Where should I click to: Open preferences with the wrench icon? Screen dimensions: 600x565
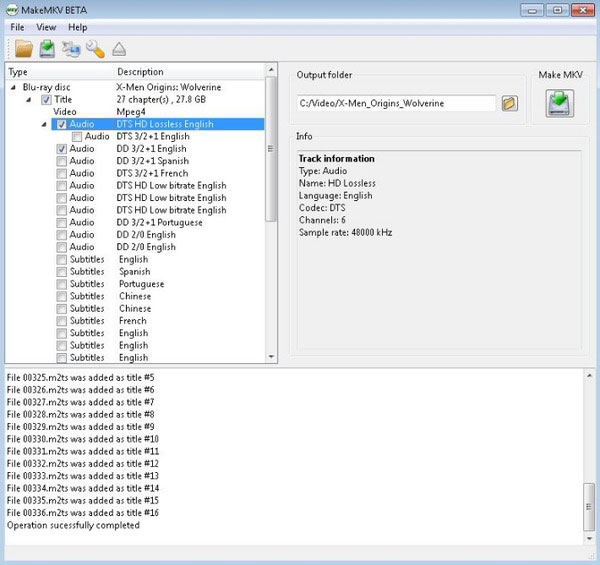[x=95, y=48]
